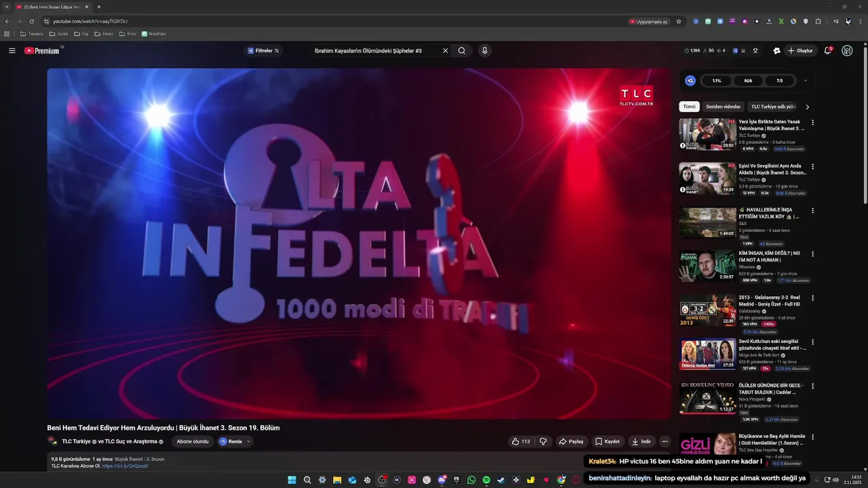Open options for 'HAYALLERİMLE İNŞA ETTİĞİM' video
Image resolution: width=868 pixels, height=488 pixels.
point(812,211)
